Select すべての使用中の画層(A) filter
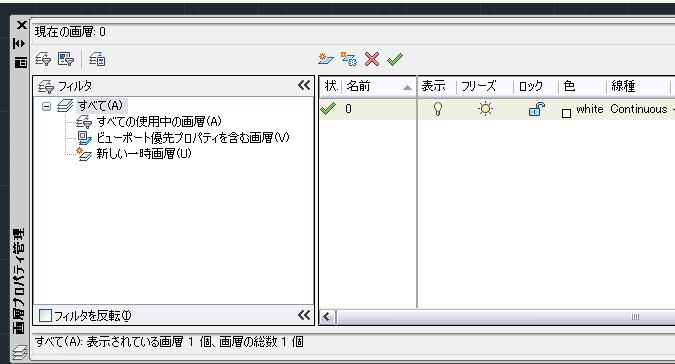Image resolution: width=675 pixels, height=364 pixels. (x=159, y=122)
